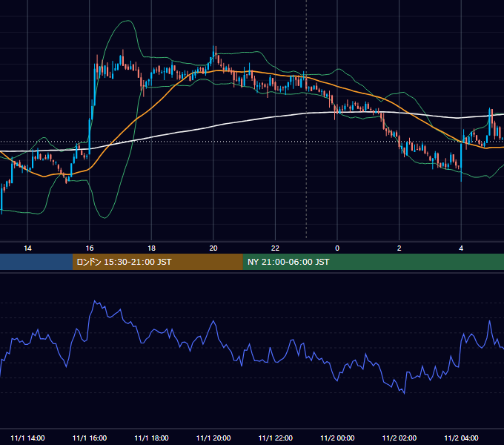This screenshot has height=445, width=504.
Task: Click the 22 hour label on the price chart axis
Action: (276, 248)
